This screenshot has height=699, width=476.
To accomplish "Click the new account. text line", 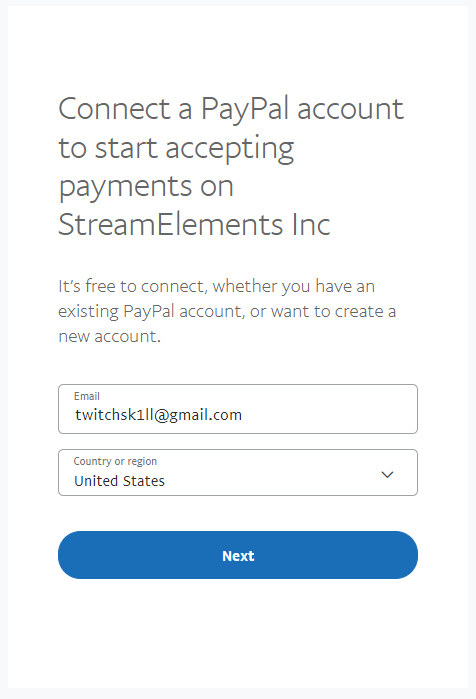I will (110, 336).
